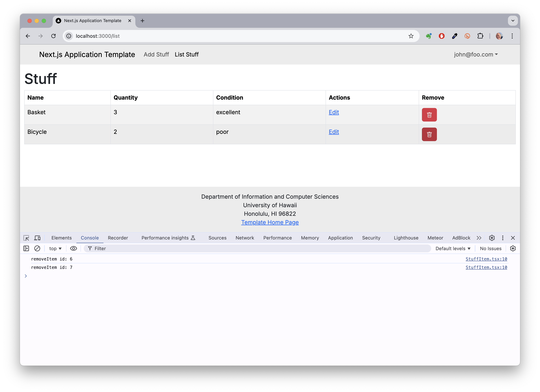The width and height of the screenshot is (540, 392).
Task: Reload the page
Action: click(53, 36)
